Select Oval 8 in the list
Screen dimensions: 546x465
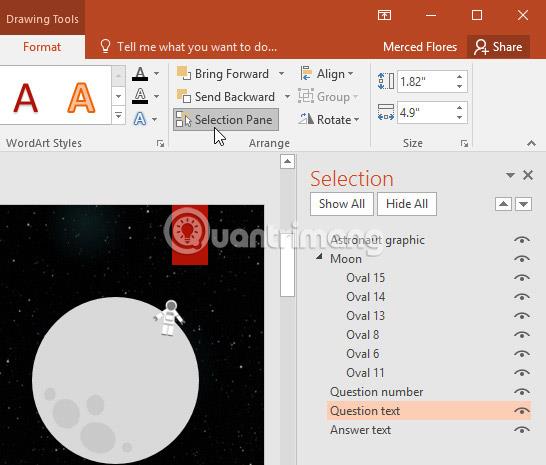pos(362,335)
